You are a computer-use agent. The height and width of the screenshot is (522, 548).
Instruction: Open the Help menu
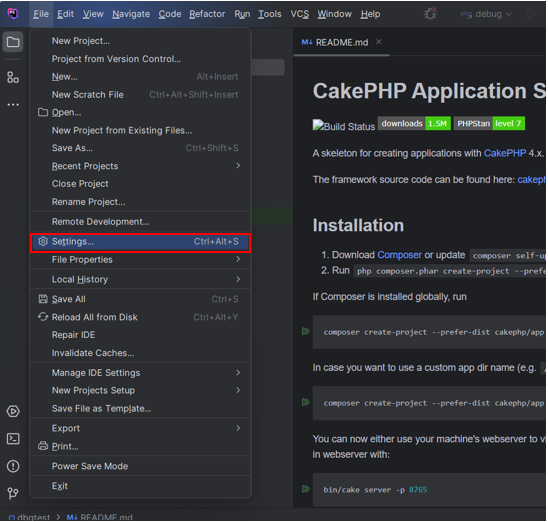click(x=370, y=14)
